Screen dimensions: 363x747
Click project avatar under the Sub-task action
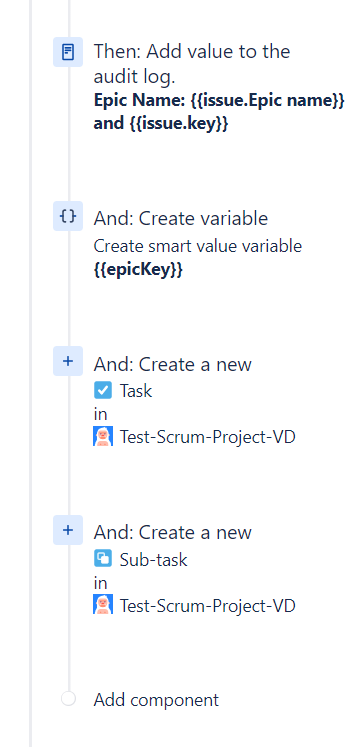[x=103, y=604]
